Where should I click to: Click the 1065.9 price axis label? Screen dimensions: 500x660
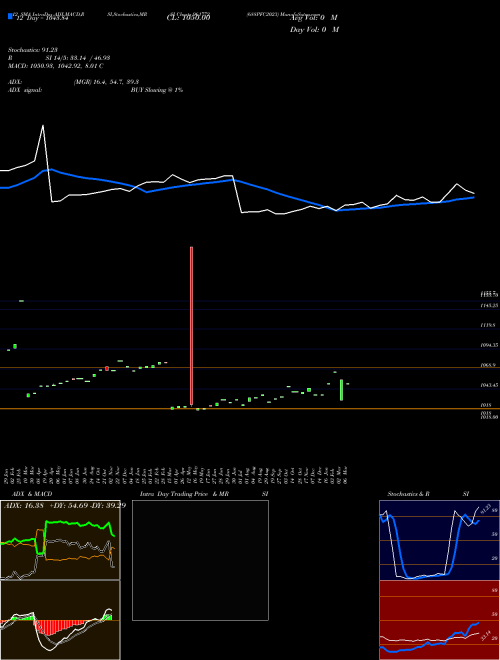(489, 365)
